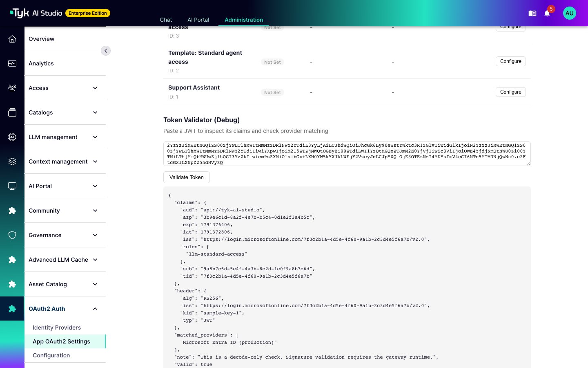
Task: Select the Catalogs stack icon
Action: (12, 112)
